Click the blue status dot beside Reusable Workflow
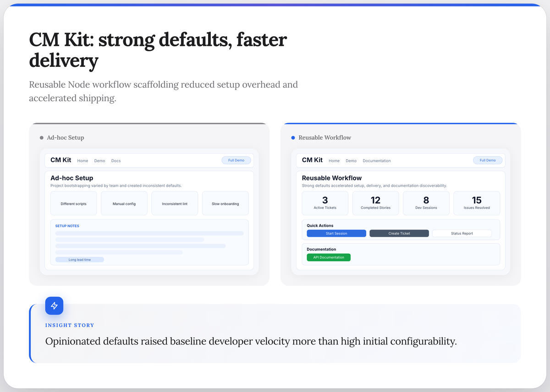Image resolution: width=550 pixels, height=392 pixels. click(x=292, y=137)
